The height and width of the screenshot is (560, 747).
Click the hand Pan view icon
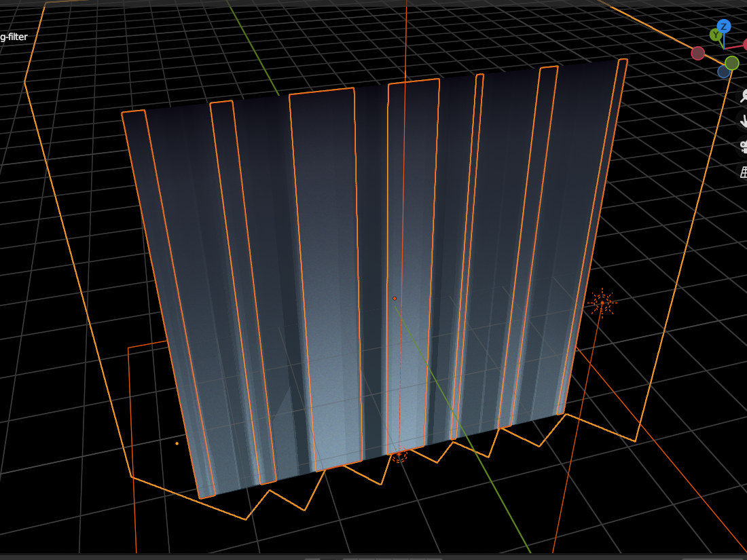point(743,121)
